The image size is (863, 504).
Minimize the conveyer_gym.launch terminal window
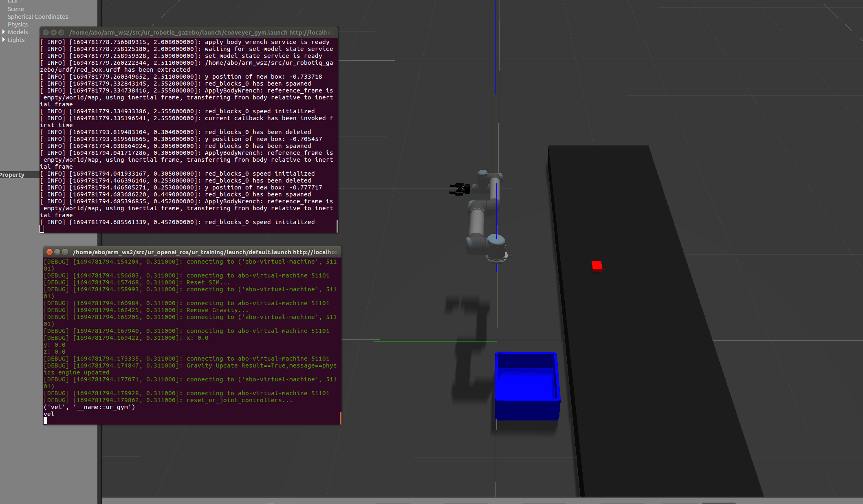coord(53,33)
